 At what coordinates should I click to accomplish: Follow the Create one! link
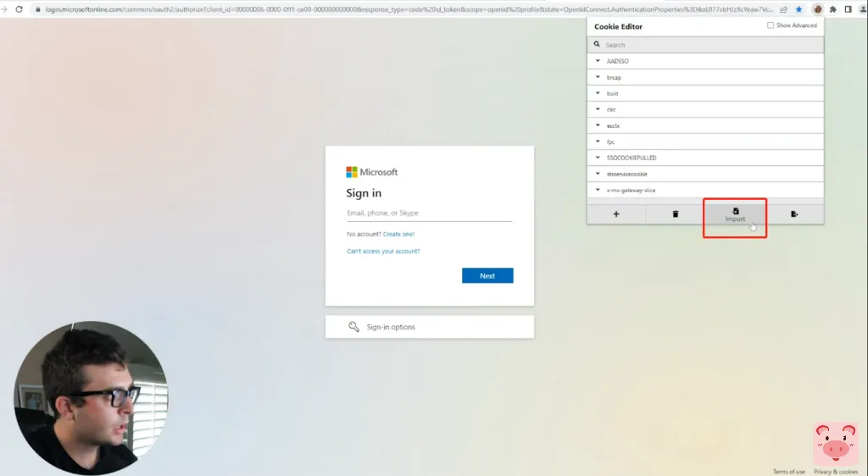coord(398,234)
